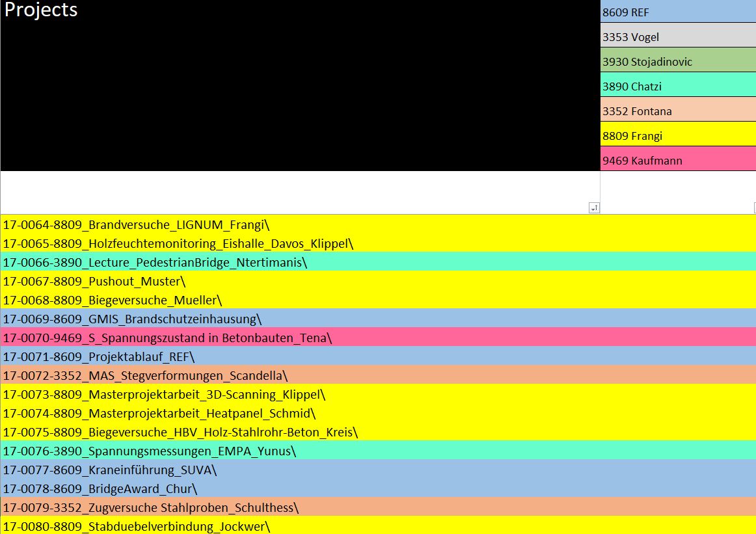Click the Projects header cell
The height and width of the screenshot is (534, 756).
(300, 85)
